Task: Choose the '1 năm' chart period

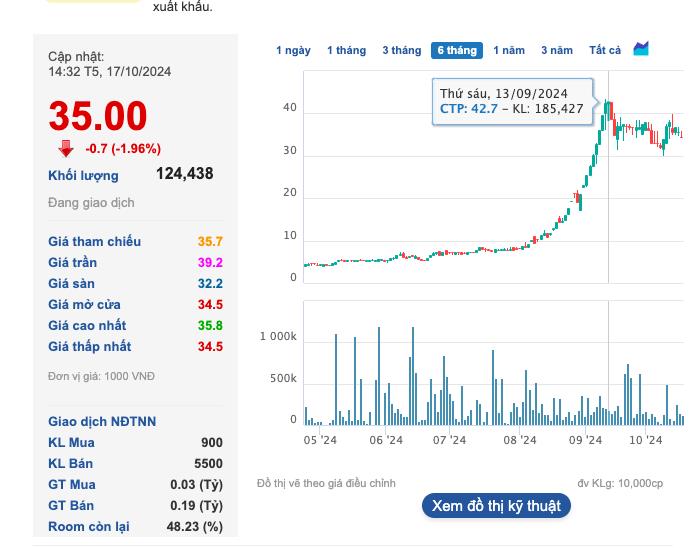Action: click(509, 50)
